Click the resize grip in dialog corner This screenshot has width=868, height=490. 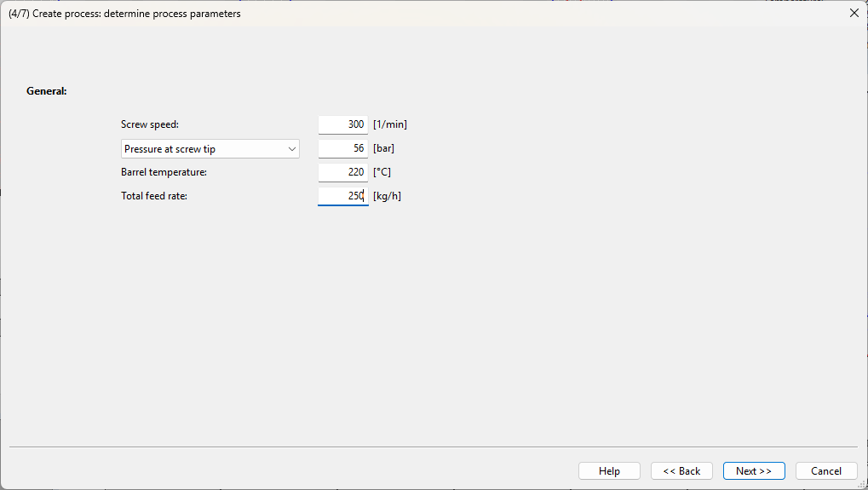pyautogui.click(x=863, y=485)
